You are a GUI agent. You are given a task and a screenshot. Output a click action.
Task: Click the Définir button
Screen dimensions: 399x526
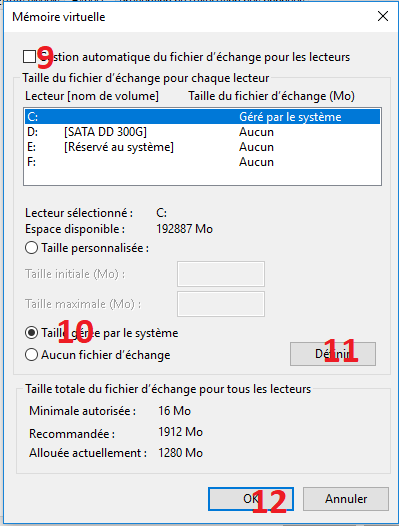(333, 354)
